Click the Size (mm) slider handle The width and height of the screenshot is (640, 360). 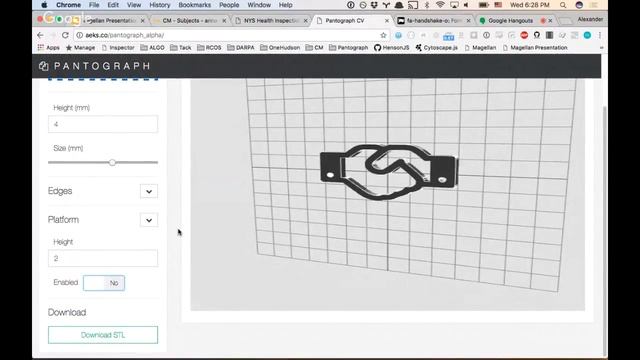(112, 162)
